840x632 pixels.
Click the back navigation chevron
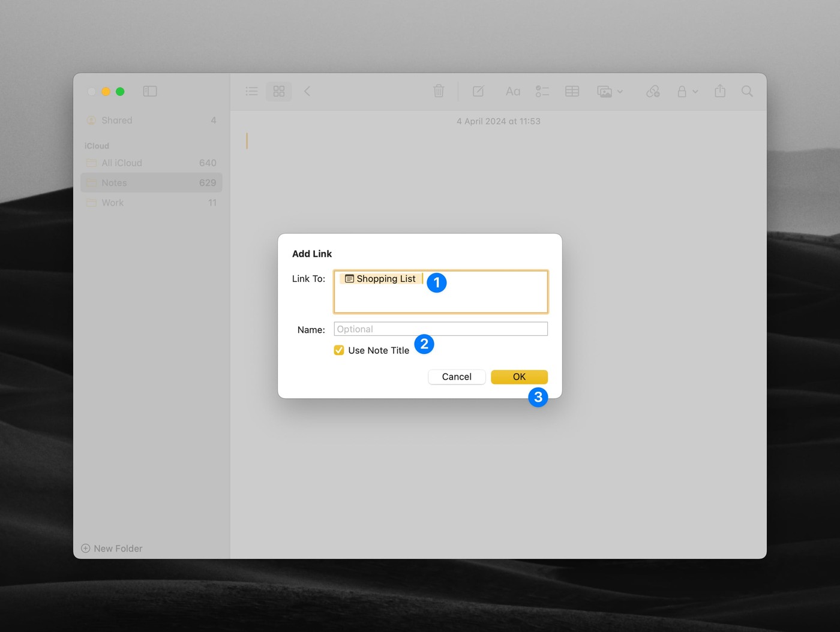pos(307,91)
